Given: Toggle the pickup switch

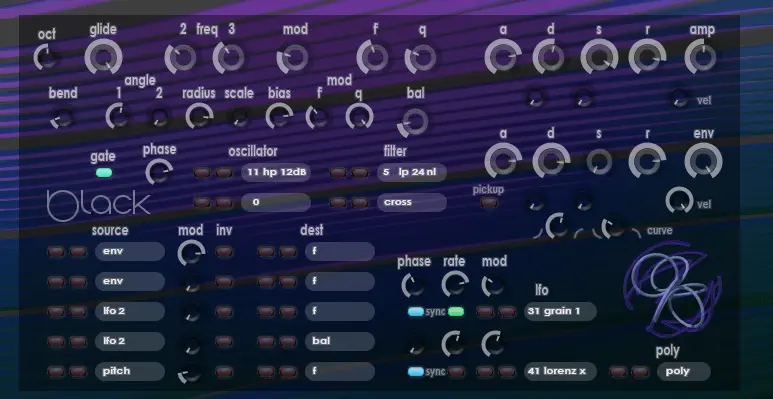Looking at the screenshot, I should pos(489,203).
